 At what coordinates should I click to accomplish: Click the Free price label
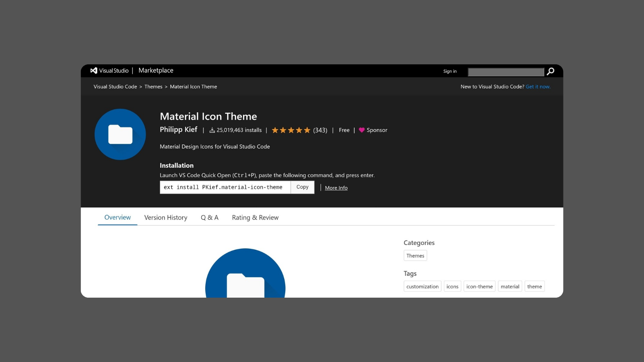pos(344,130)
